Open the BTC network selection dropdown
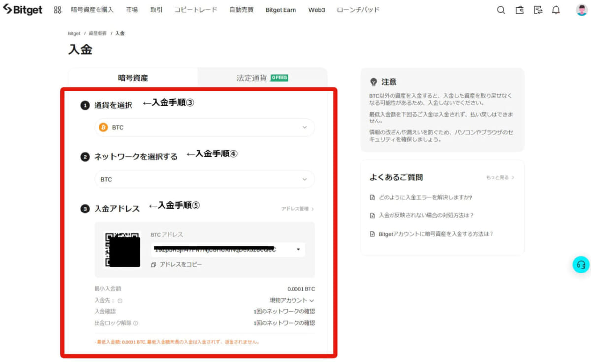 tap(204, 179)
